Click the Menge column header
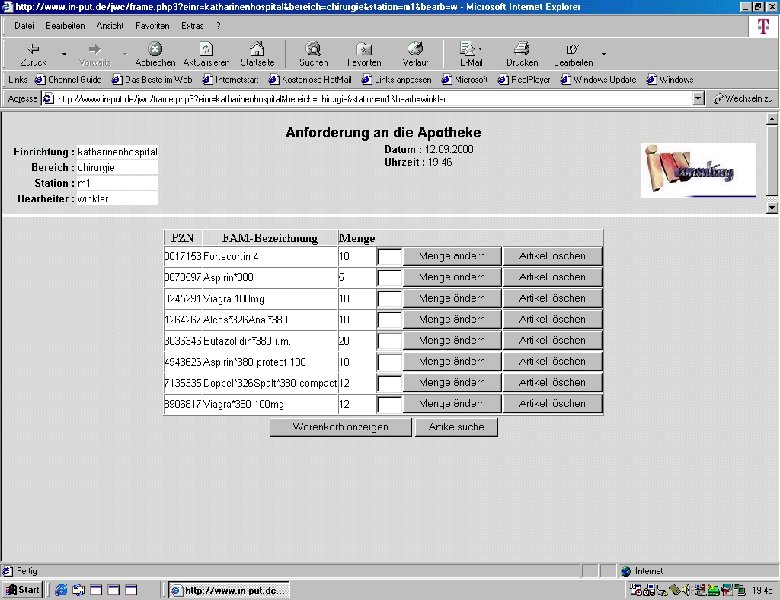This screenshot has width=780, height=600. (x=357, y=238)
